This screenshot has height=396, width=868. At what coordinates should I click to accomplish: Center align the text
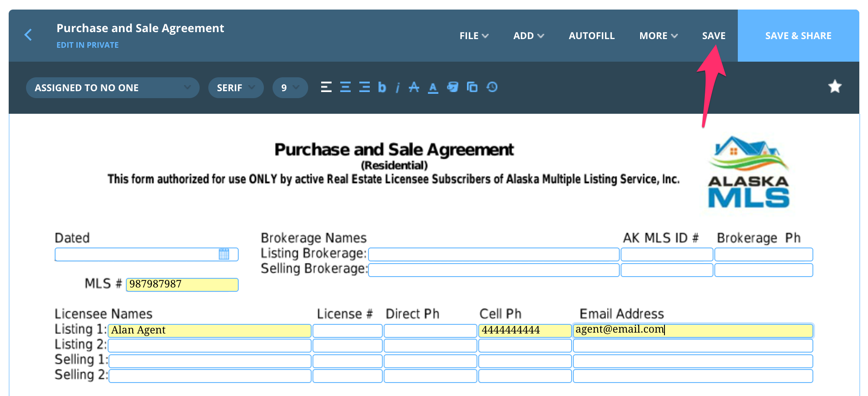click(345, 87)
